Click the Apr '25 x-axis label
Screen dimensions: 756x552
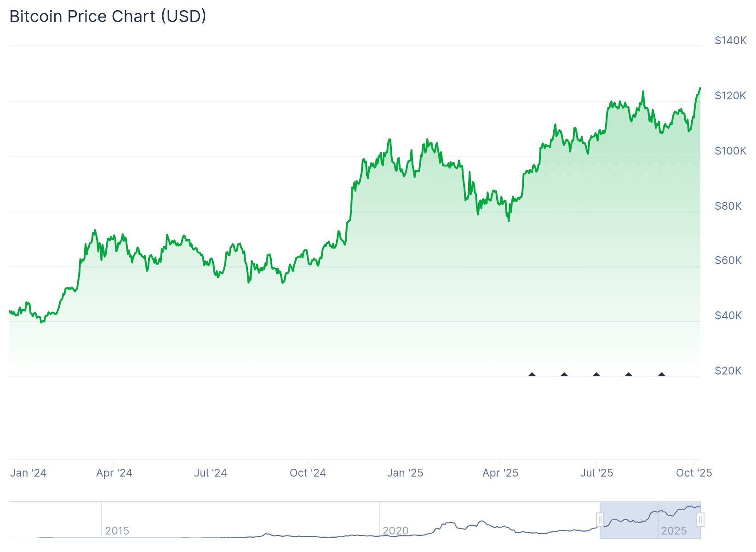[x=500, y=473]
